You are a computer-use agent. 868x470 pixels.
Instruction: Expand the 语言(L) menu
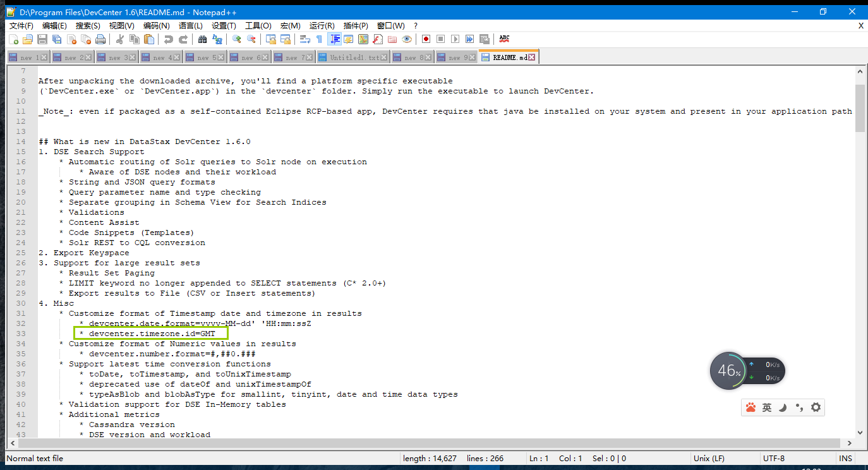191,25
